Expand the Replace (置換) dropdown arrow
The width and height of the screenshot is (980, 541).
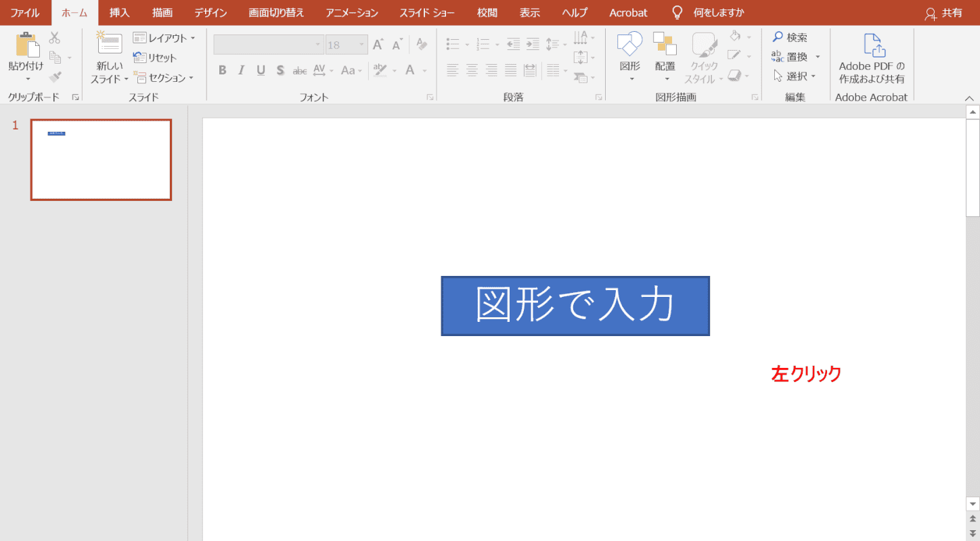coord(818,57)
